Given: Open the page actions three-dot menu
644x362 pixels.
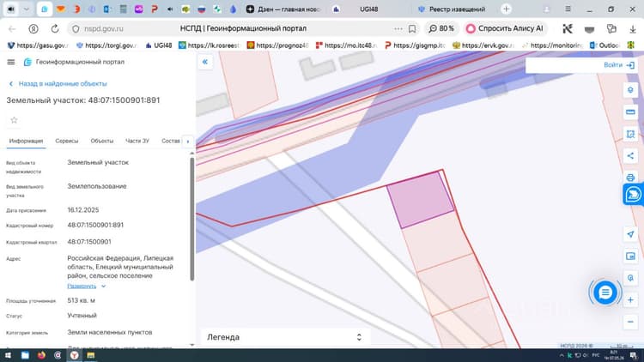Looking at the screenshot, I should click(x=398, y=28).
